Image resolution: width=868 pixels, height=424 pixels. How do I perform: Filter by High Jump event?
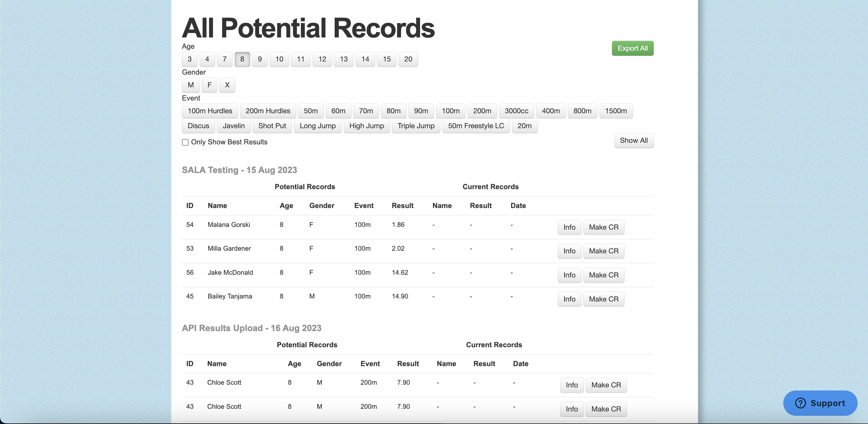pos(367,126)
